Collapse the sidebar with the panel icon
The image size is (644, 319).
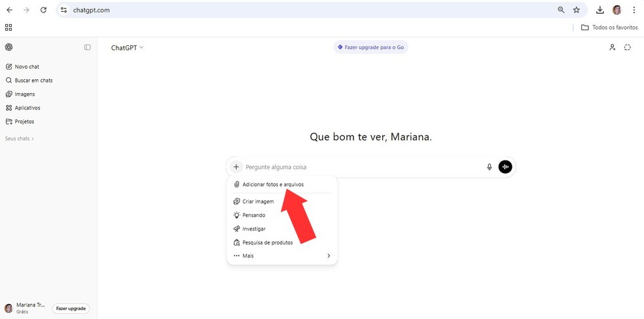(x=88, y=47)
